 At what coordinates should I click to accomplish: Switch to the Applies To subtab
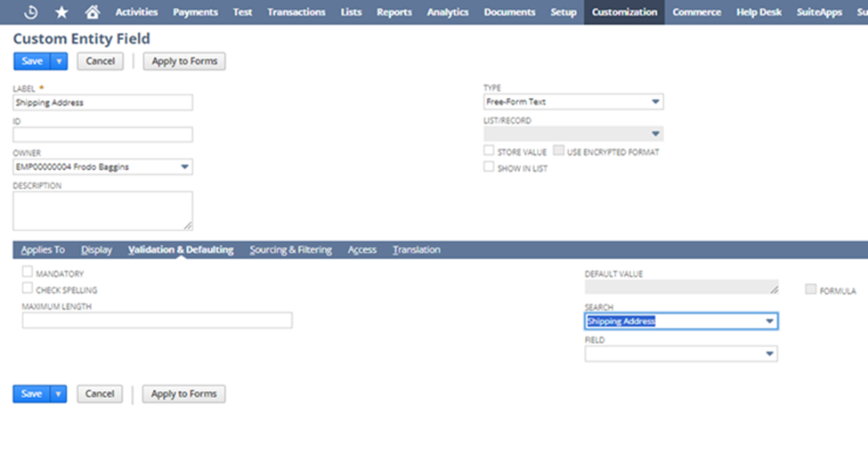pos(44,250)
